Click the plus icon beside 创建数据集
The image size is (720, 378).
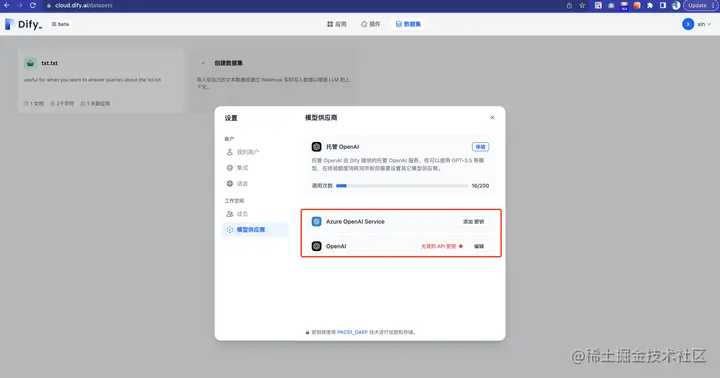[x=203, y=63]
